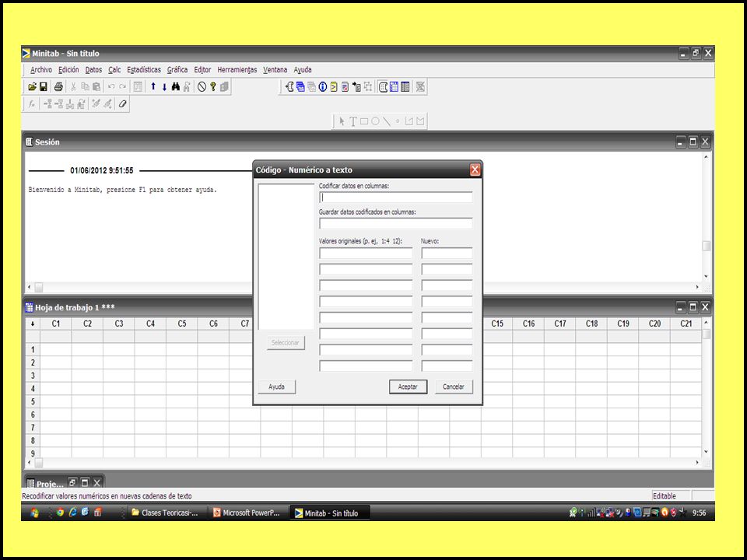Click the Paste clipboard icon
Viewport: 747px width, 560px height.
(96, 86)
